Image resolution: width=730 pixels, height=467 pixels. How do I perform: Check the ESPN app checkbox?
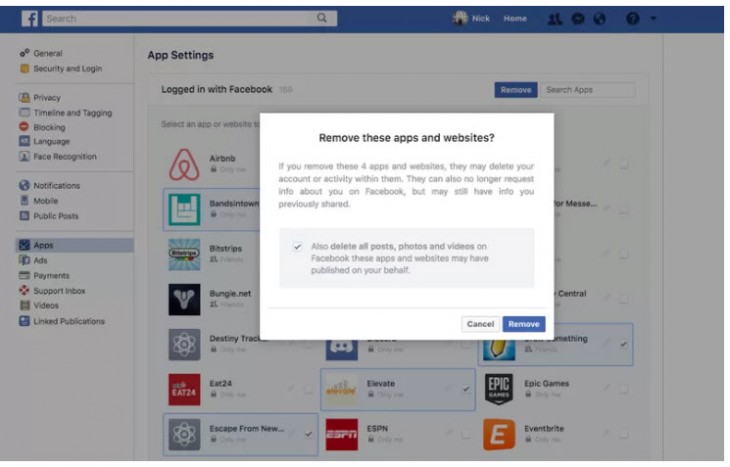pos(466,434)
